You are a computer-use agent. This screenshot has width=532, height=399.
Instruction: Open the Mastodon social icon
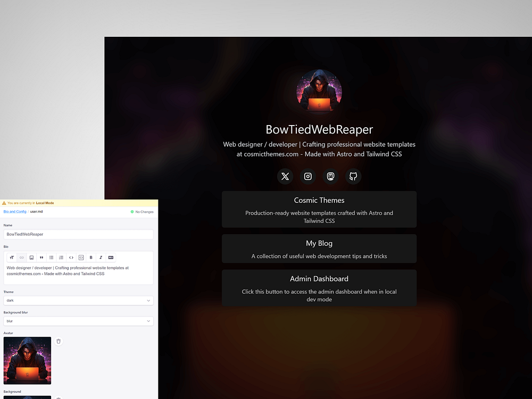click(330, 177)
